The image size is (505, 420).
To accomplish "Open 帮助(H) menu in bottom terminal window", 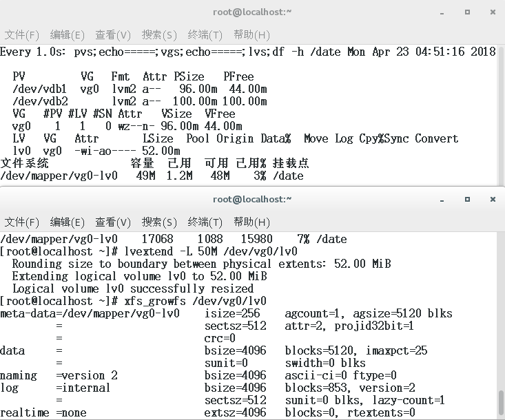I will pyautogui.click(x=251, y=222).
